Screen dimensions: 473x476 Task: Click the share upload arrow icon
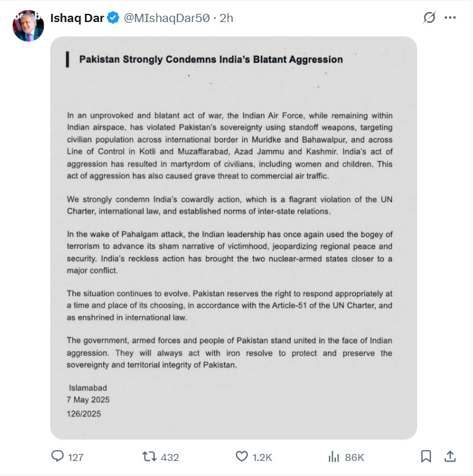(x=450, y=456)
